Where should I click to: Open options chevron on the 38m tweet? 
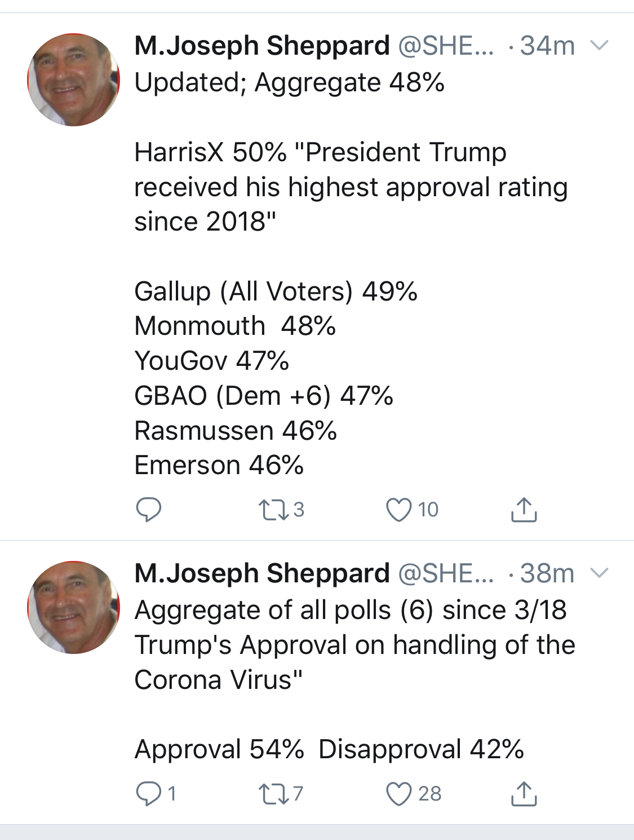point(599,573)
